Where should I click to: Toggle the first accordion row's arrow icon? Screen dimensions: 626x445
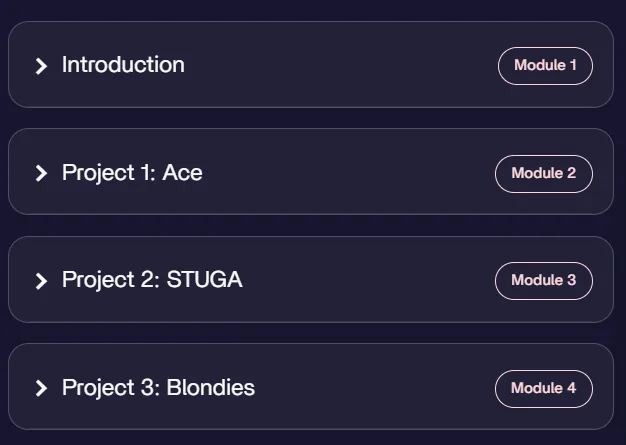(x=41, y=66)
